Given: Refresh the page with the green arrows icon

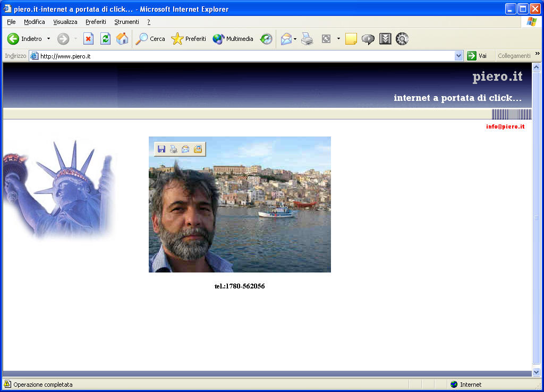Looking at the screenshot, I should (106, 39).
